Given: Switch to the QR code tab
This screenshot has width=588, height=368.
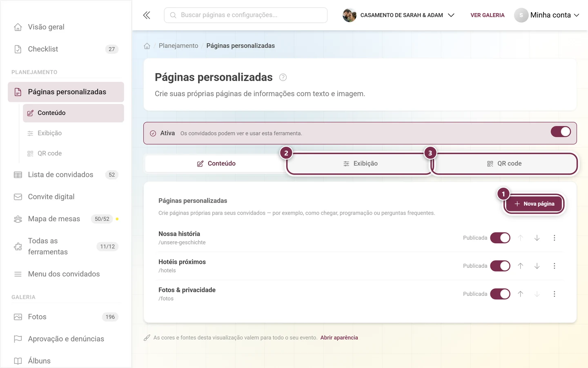Looking at the screenshot, I should [504, 164].
